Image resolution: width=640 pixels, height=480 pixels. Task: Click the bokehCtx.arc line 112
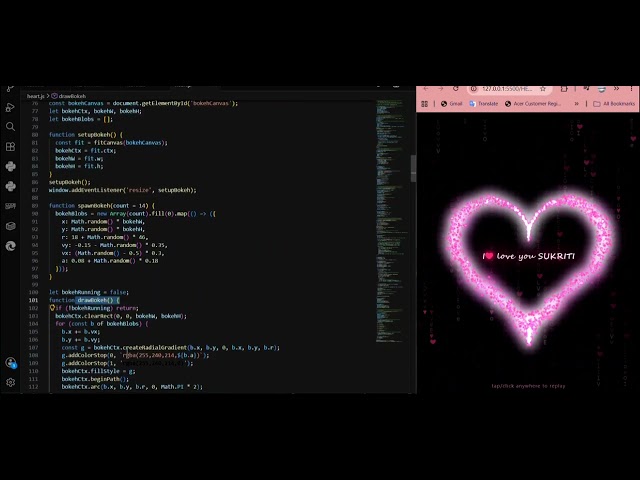point(132,387)
